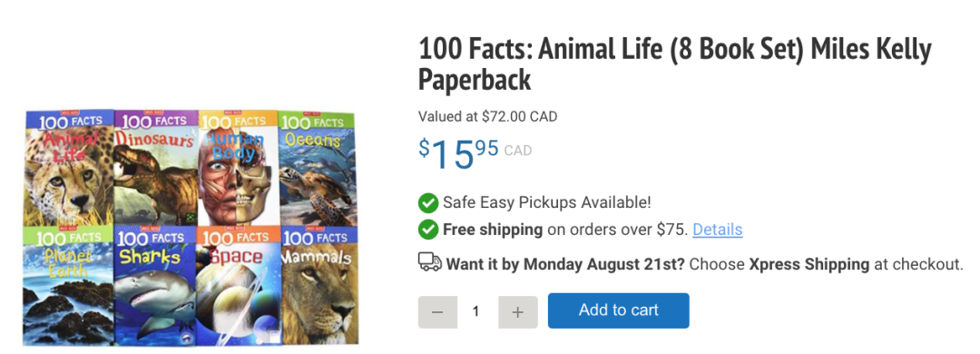Click the Planet Earth book cover
Viewport: 980px width, 354px height.
(x=67, y=285)
